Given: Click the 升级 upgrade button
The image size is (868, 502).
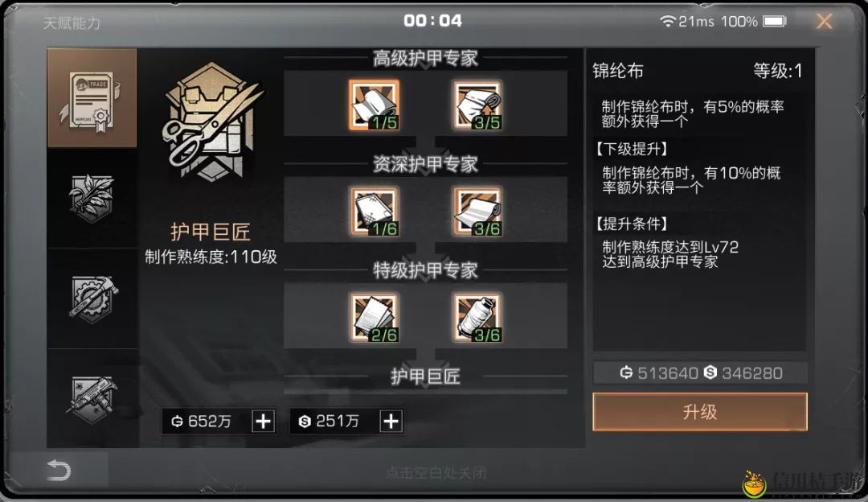Looking at the screenshot, I should [x=700, y=412].
